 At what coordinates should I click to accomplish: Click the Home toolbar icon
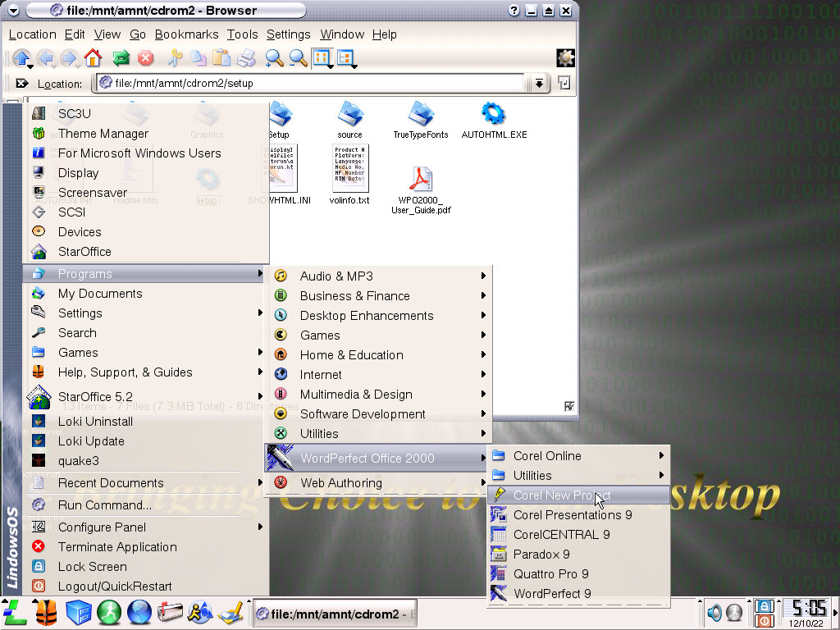click(93, 58)
